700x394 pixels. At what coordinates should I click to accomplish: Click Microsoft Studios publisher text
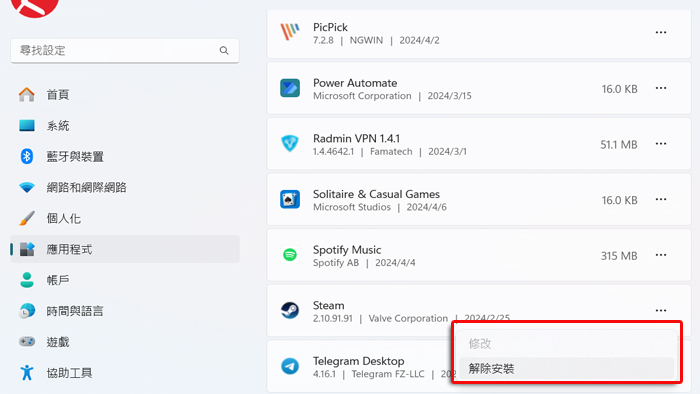click(352, 207)
